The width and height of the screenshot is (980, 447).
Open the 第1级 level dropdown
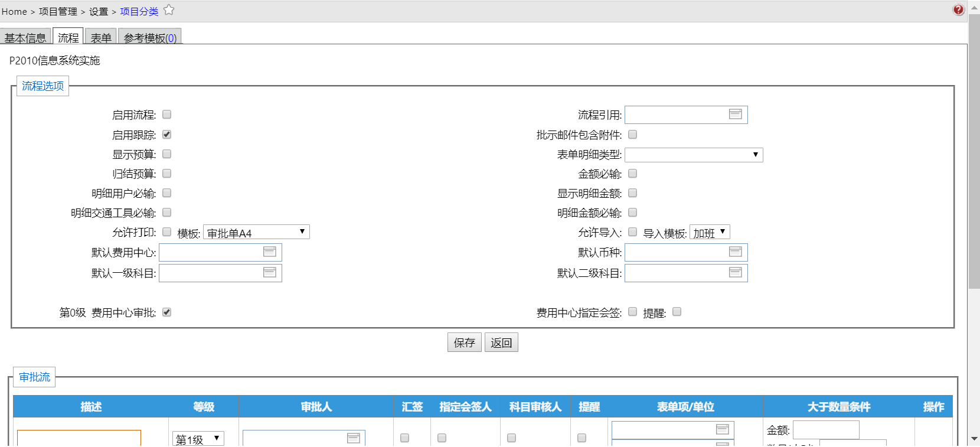click(198, 439)
